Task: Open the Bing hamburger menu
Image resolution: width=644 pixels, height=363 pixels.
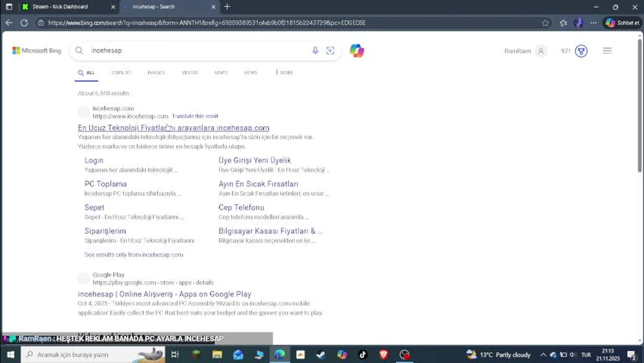Action: point(607,50)
